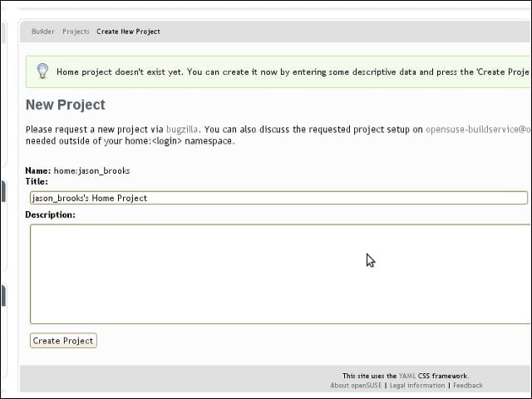Click the Builder breadcrumb link

click(42, 32)
